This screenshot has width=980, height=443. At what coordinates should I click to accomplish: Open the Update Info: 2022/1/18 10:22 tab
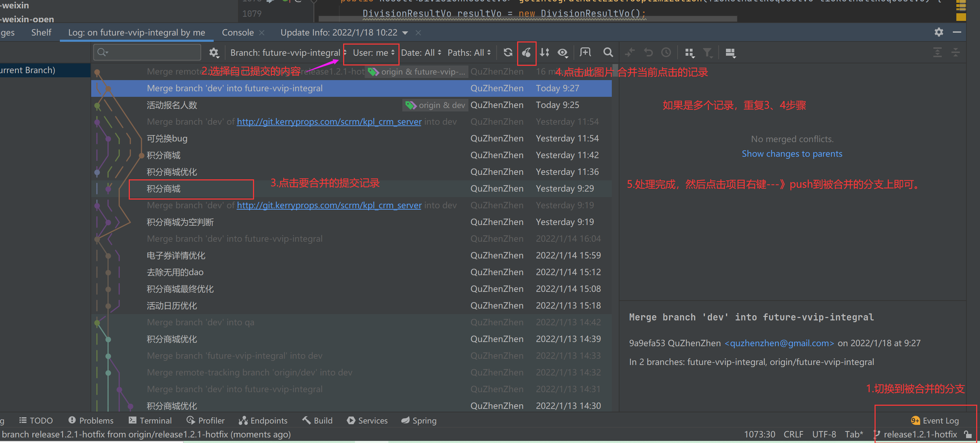click(x=339, y=33)
